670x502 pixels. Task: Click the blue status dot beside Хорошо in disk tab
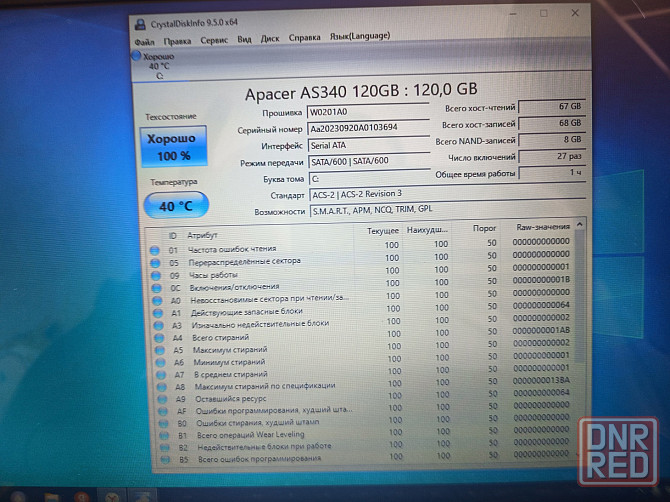pyautogui.click(x=136, y=56)
